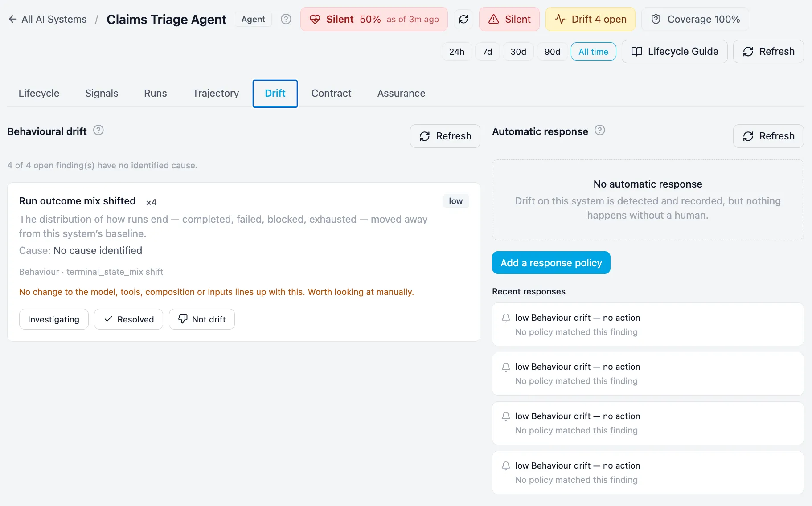
Task: Switch to the Trajectory tab
Action: click(216, 93)
